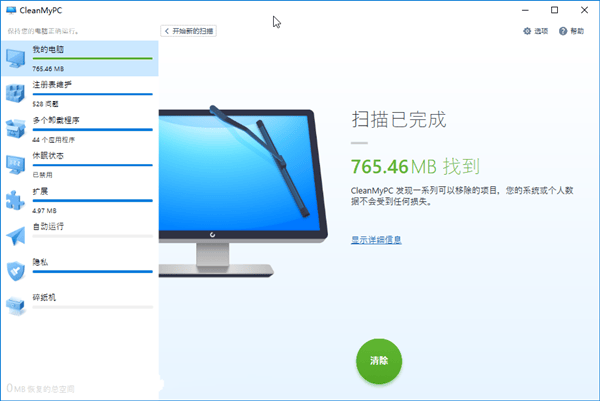Click the help question mark icon

(x=562, y=31)
